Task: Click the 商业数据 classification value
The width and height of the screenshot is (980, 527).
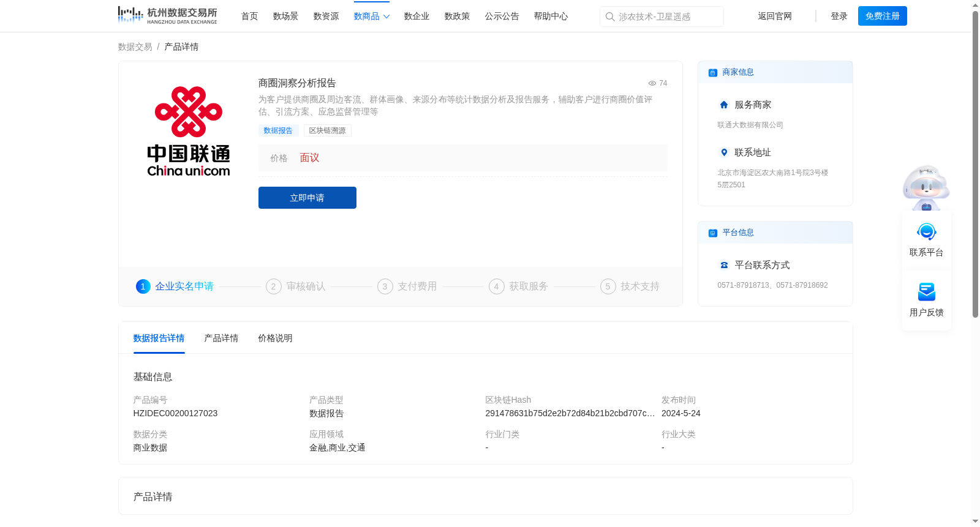Action: [x=150, y=448]
